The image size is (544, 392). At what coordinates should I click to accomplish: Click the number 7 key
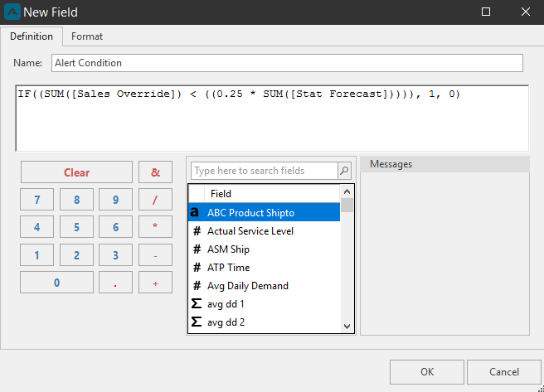point(36,200)
